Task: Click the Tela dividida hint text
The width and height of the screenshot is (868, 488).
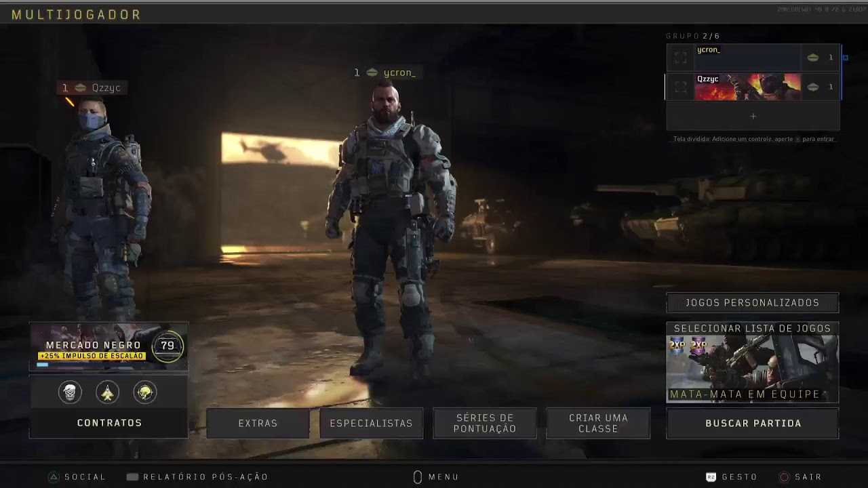Action: [x=754, y=139]
